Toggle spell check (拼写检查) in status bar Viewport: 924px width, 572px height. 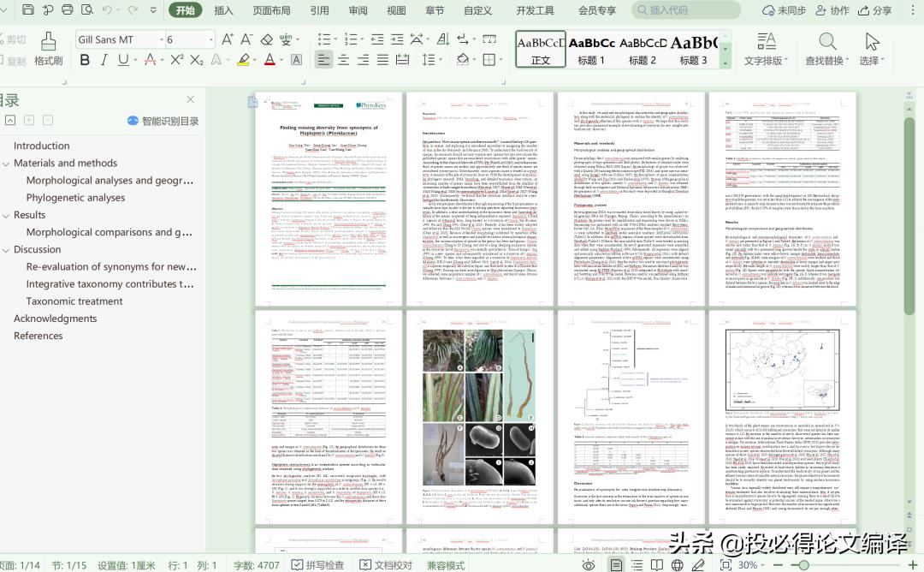(317, 565)
